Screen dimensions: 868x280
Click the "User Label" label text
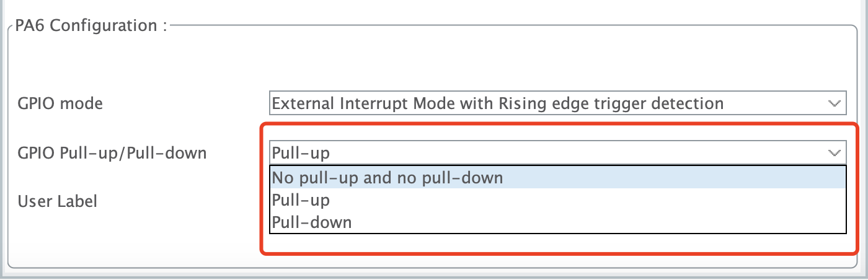click(57, 201)
